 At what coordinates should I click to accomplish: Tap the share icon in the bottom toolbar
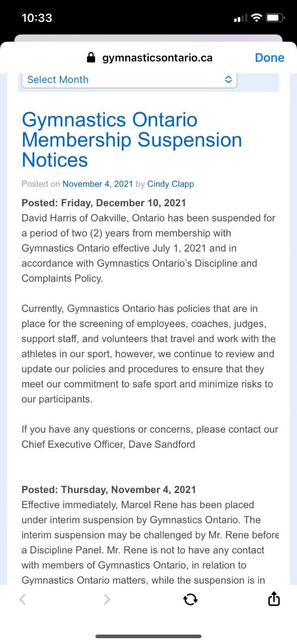tap(273, 599)
